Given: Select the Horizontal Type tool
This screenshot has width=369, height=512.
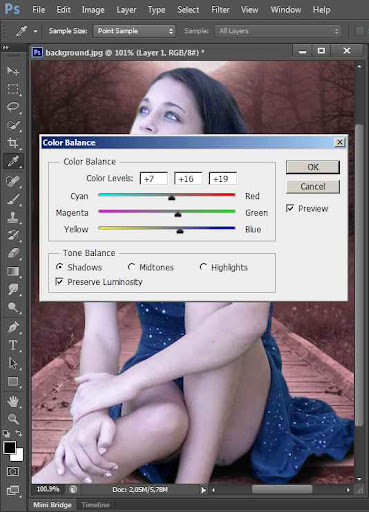Looking at the screenshot, I should pyautogui.click(x=13, y=345).
